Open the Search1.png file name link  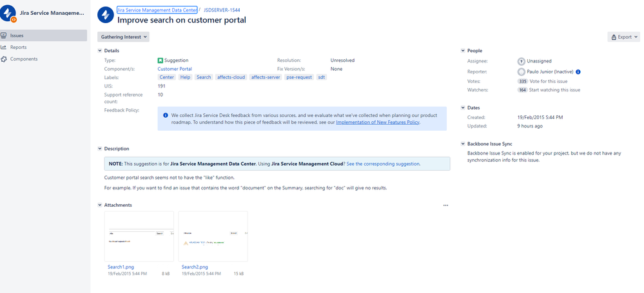pyautogui.click(x=121, y=267)
